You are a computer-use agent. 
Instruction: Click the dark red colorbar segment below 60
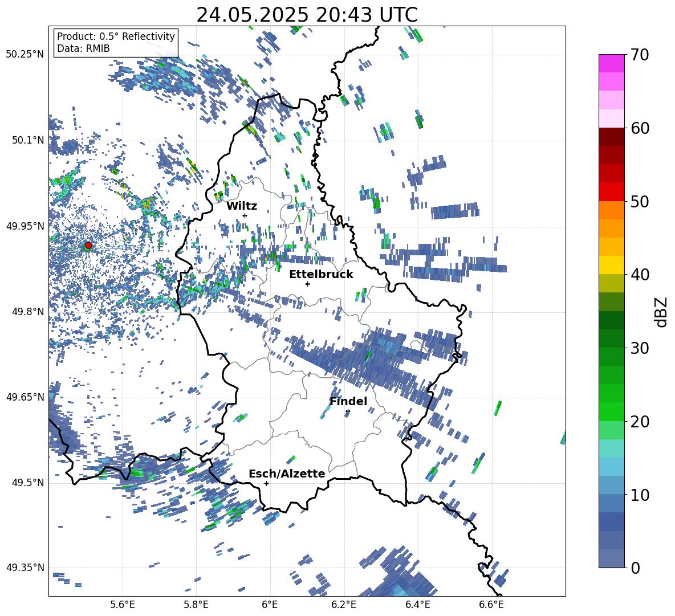(612, 137)
